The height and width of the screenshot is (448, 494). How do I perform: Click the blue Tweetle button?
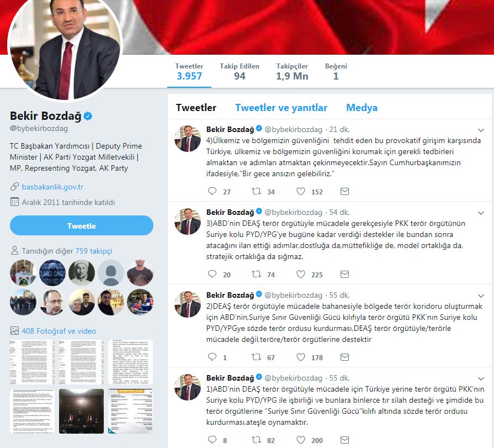click(82, 226)
